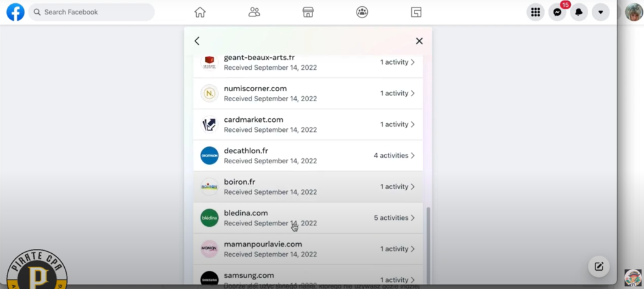Image resolution: width=644 pixels, height=289 pixels.
Task: Click received date under decathlon.fr
Action: [270, 161]
